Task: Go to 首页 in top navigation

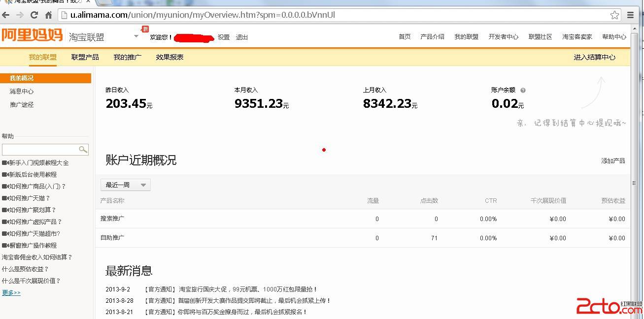Action: point(405,37)
